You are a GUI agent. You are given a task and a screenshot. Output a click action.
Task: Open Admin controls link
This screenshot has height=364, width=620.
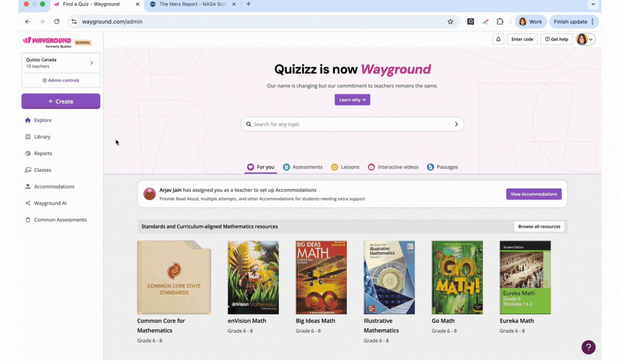(61, 80)
